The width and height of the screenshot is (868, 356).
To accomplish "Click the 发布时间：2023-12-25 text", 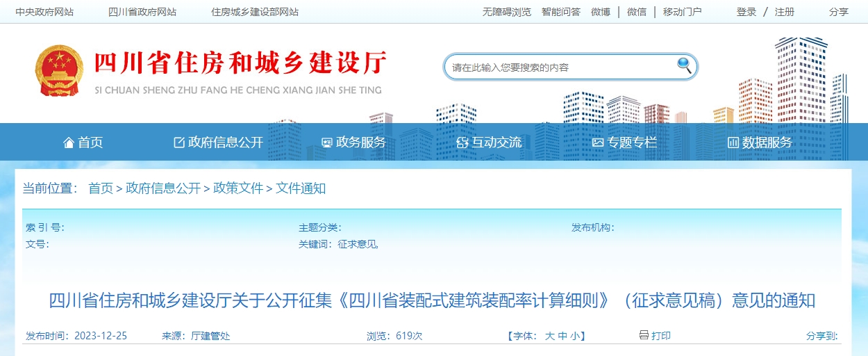I will [x=76, y=336].
